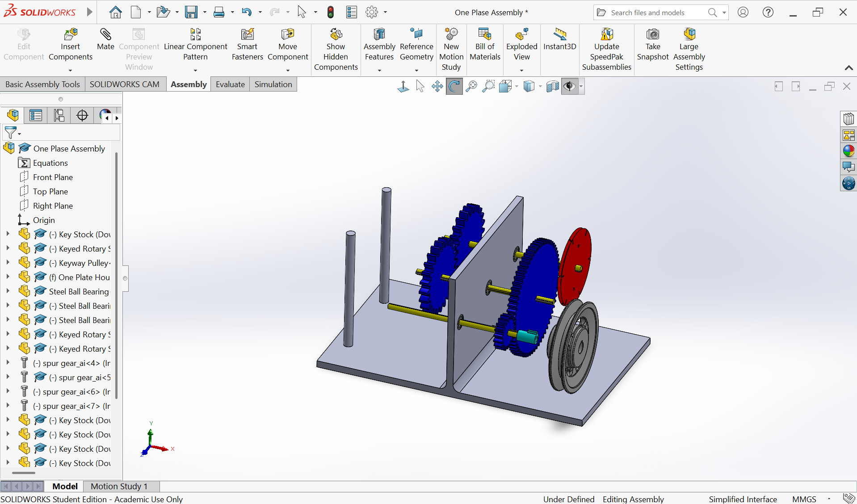This screenshot has width=857, height=504.
Task: Save the document with floppy icon
Action: click(x=191, y=12)
